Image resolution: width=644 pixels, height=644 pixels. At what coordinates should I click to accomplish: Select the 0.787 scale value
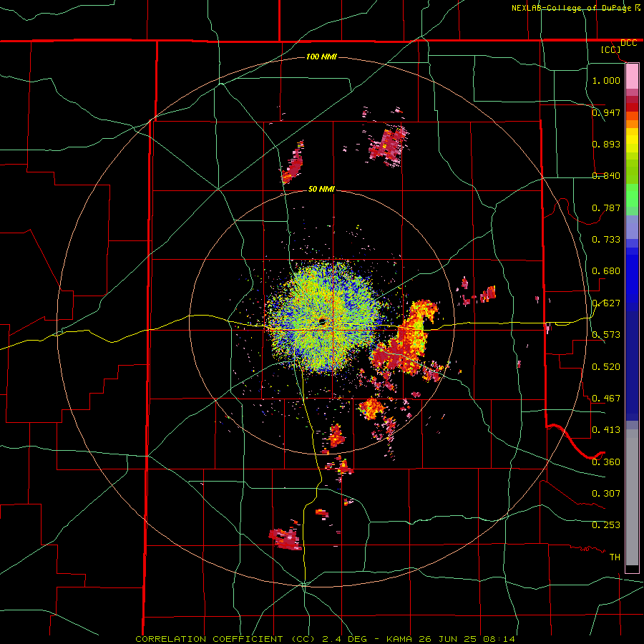(x=606, y=208)
